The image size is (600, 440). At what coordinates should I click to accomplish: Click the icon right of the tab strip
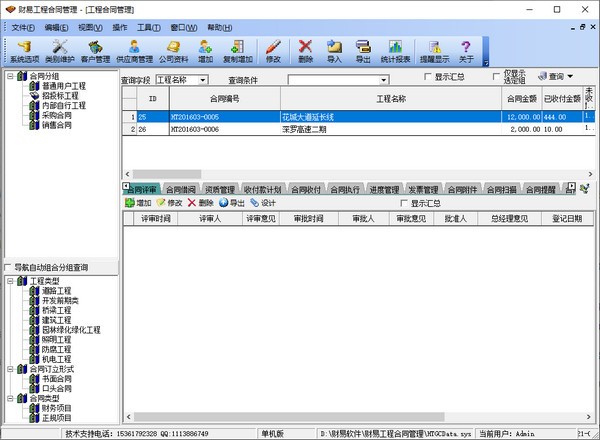pos(584,188)
